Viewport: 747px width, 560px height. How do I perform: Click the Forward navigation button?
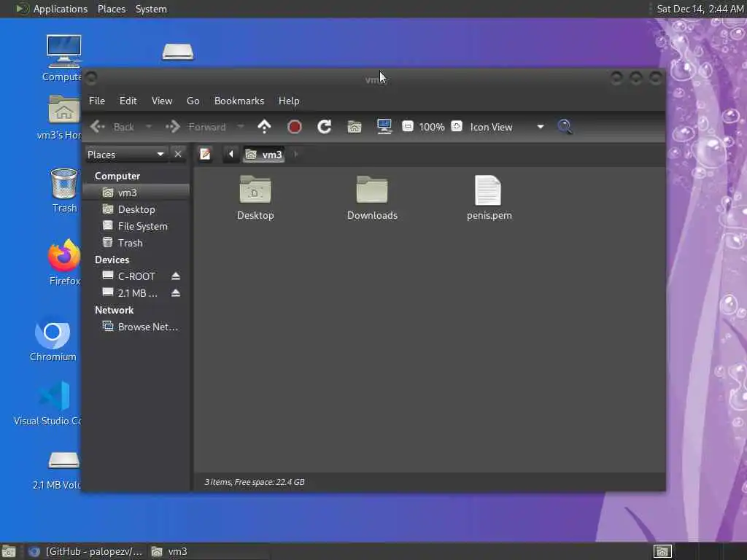(x=196, y=127)
